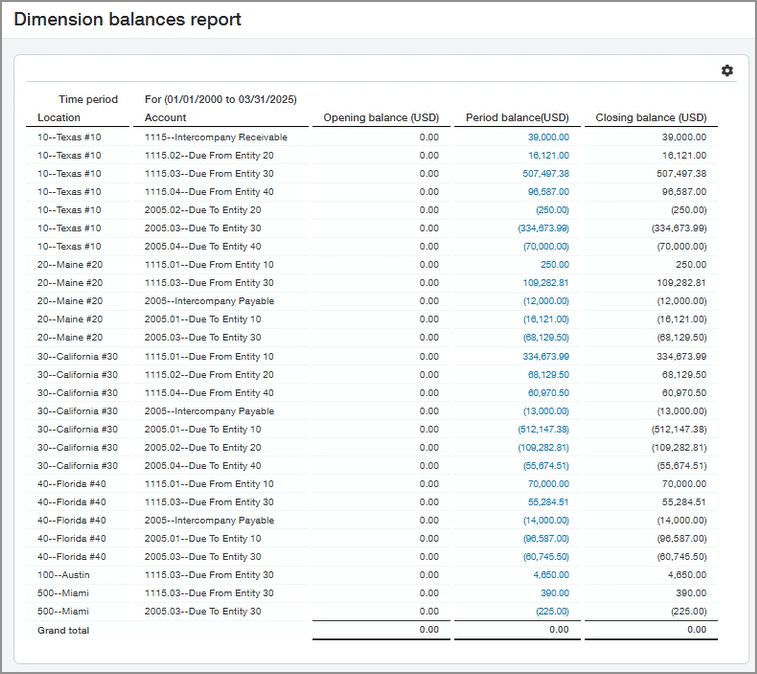This screenshot has height=674, width=757.
Task: Drill into the 507,497.38 period balance
Action: pos(545,173)
